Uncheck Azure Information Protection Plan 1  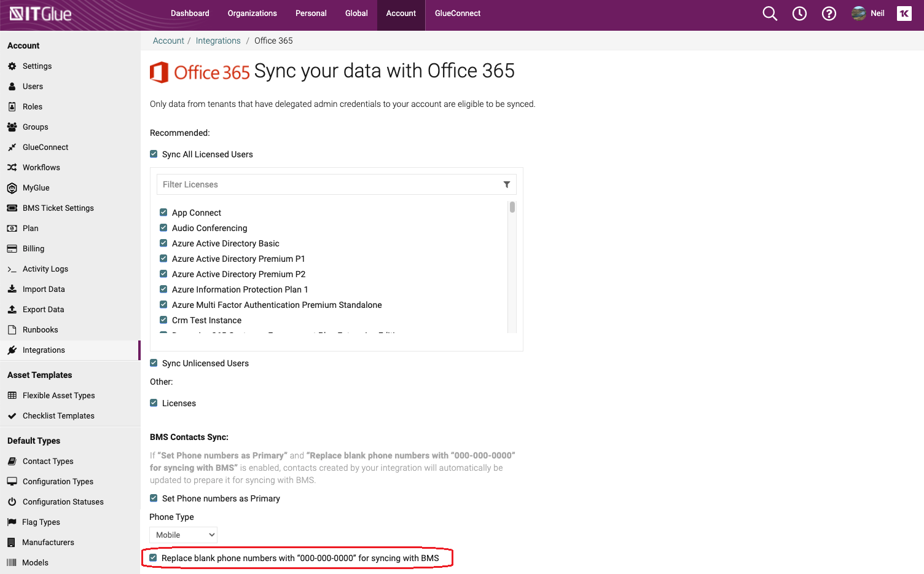click(x=163, y=289)
